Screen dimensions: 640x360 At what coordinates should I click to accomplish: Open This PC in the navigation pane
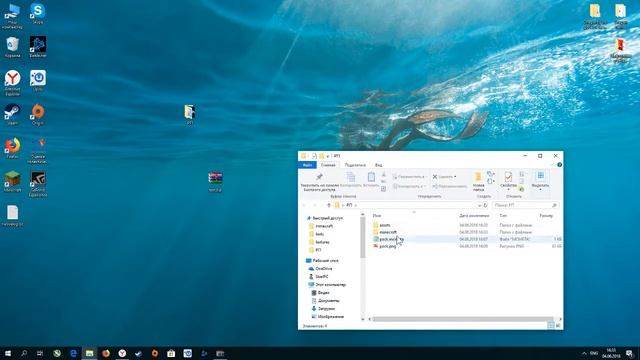coord(327,284)
